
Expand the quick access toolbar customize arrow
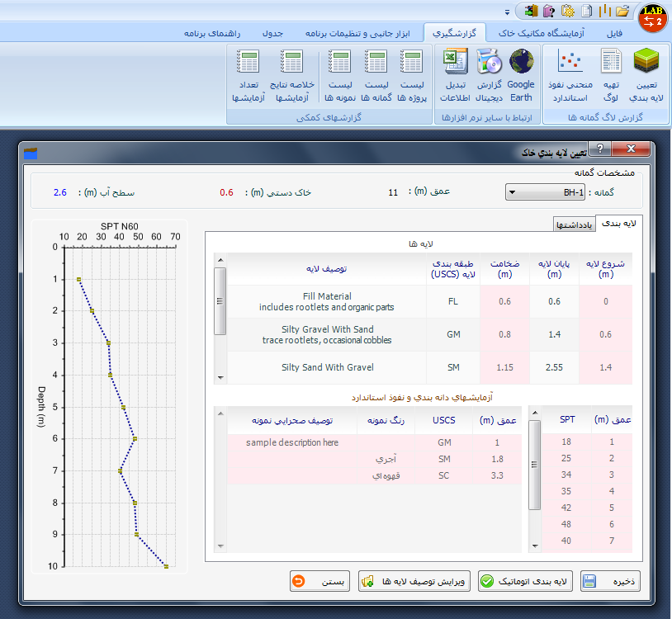tap(506, 12)
